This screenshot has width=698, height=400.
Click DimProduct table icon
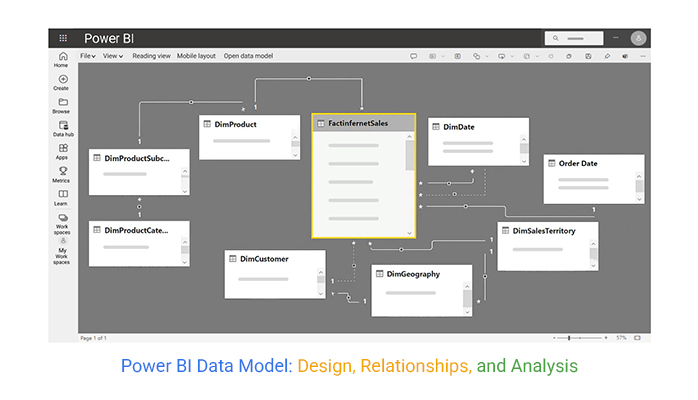[207, 124]
